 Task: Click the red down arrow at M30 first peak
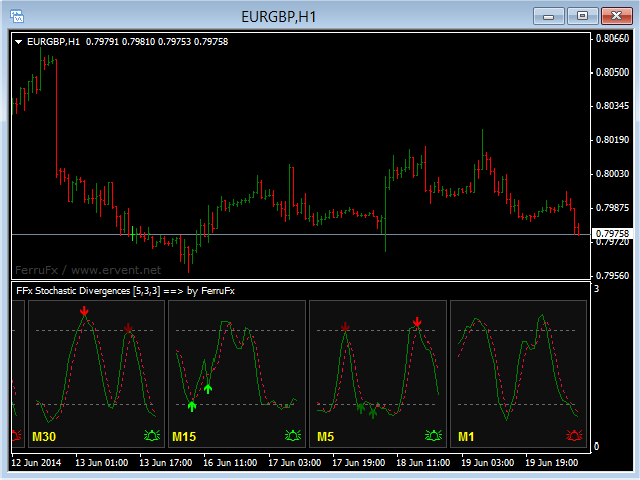click(x=84, y=311)
